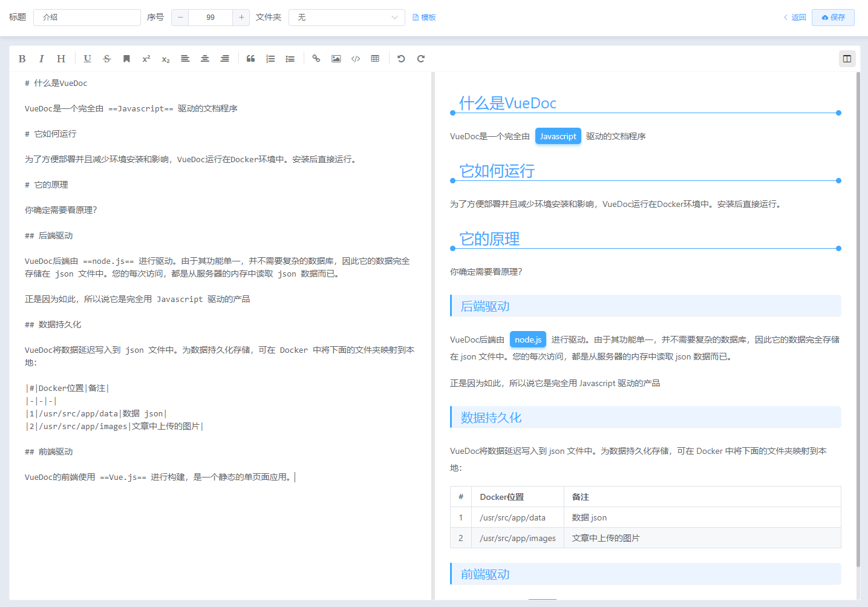Viewport: 868px width, 607px height.
Task: Increase the 序号 value with plus button
Action: [x=241, y=18]
